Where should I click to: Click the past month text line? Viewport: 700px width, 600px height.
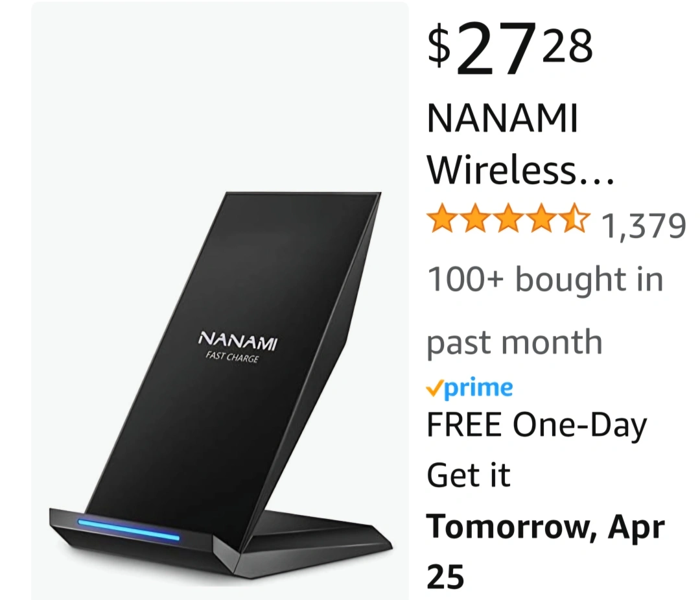click(515, 342)
